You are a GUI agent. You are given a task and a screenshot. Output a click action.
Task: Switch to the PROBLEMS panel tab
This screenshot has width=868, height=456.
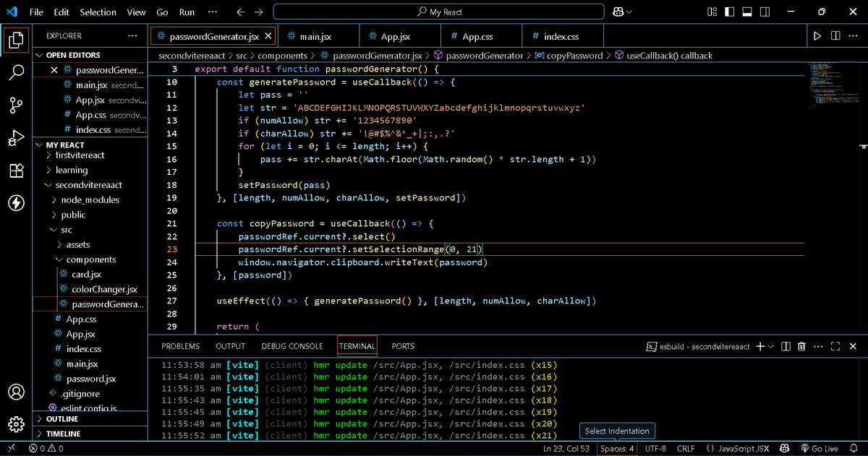tap(180, 346)
